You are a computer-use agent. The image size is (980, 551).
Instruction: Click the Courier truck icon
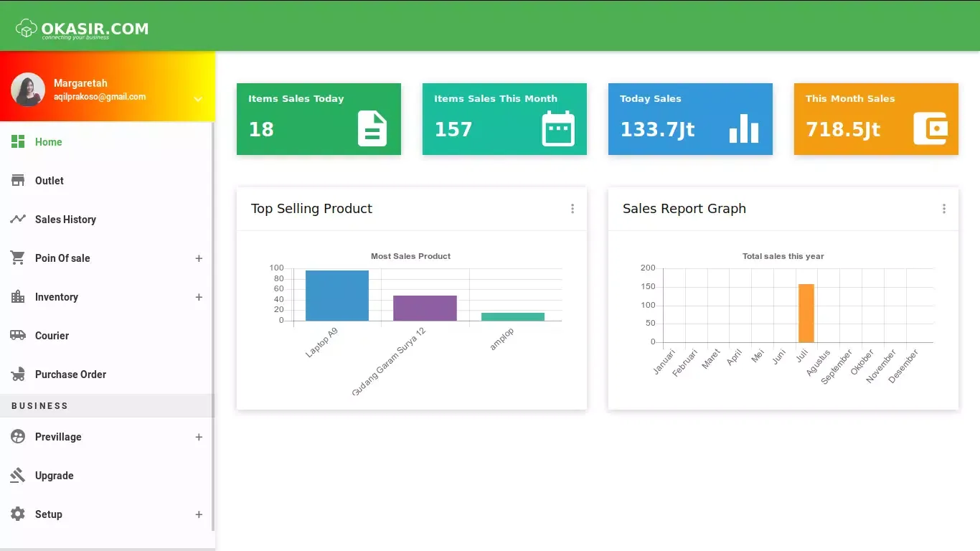coord(18,336)
